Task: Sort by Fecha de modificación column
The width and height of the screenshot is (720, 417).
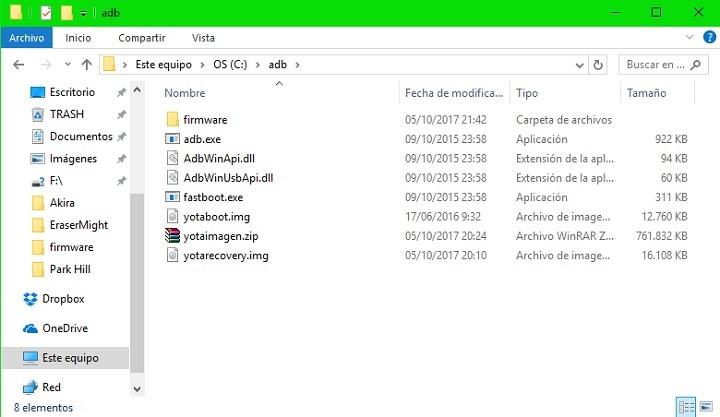Action: click(x=455, y=93)
